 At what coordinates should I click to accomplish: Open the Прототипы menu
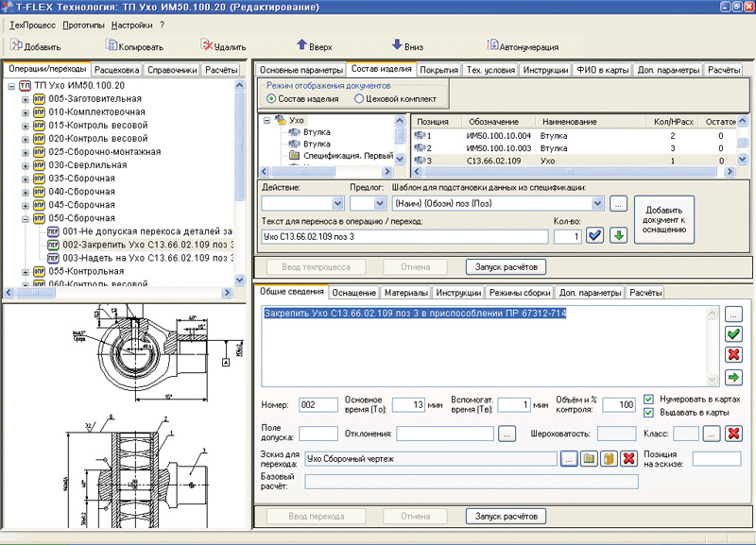[x=84, y=26]
